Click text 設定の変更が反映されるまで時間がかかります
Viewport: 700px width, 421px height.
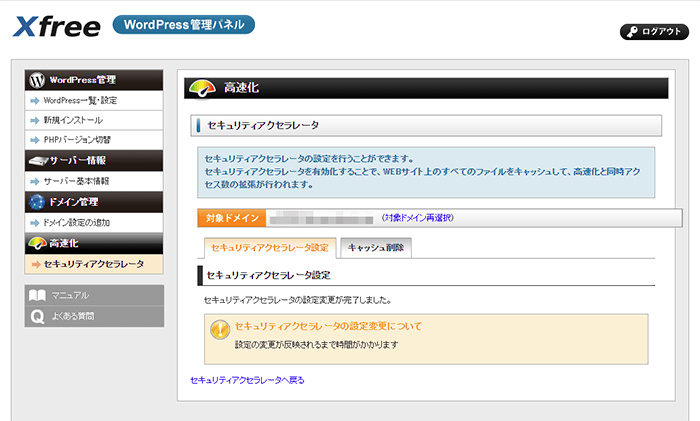(x=317, y=345)
